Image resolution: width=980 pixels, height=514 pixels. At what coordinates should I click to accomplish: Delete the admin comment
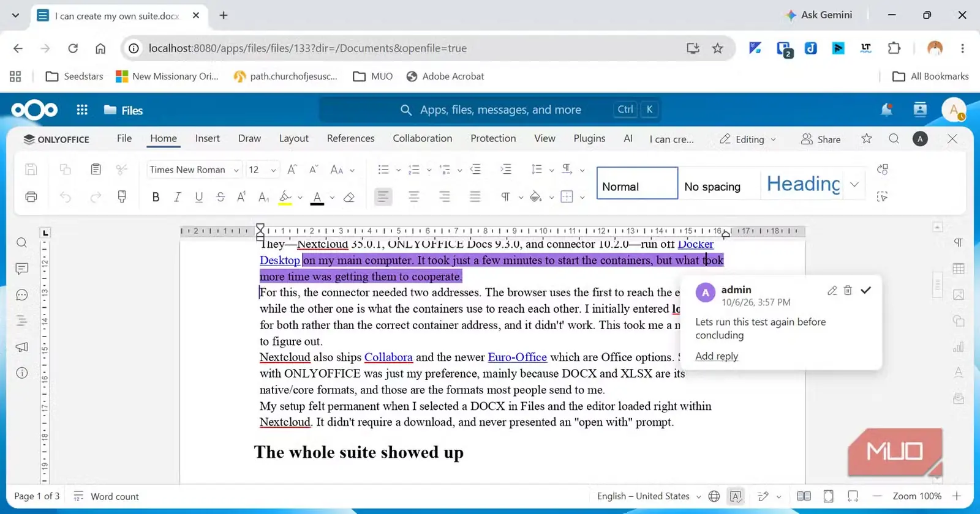tap(848, 290)
